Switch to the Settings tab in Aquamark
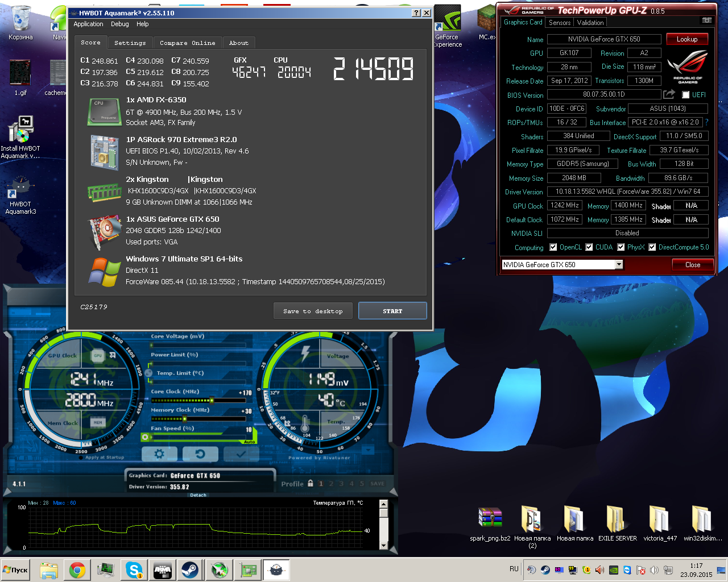This screenshot has height=582, width=728. [x=130, y=43]
